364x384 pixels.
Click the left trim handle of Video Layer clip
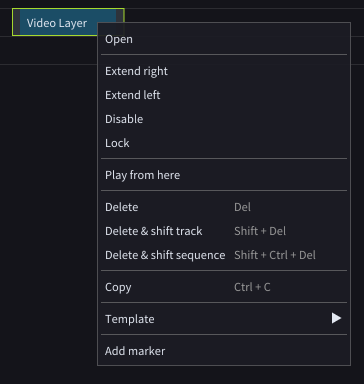pos(17,22)
